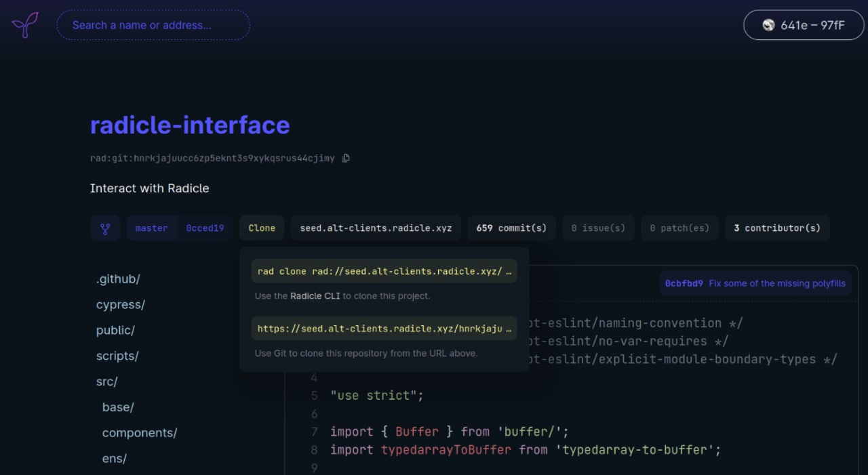Click the wallet avatar icon

(x=768, y=25)
